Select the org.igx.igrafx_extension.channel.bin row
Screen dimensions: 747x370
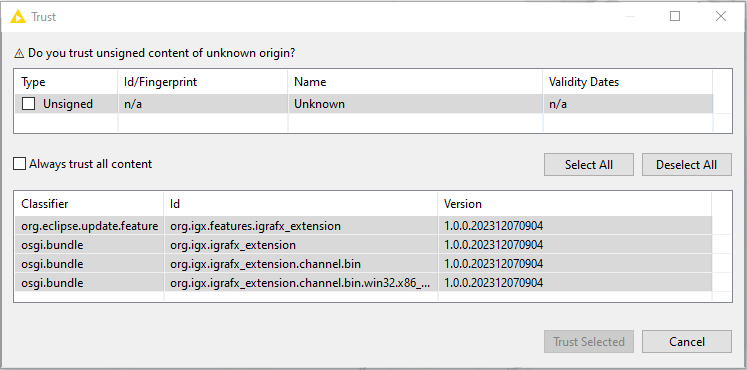coord(363,264)
